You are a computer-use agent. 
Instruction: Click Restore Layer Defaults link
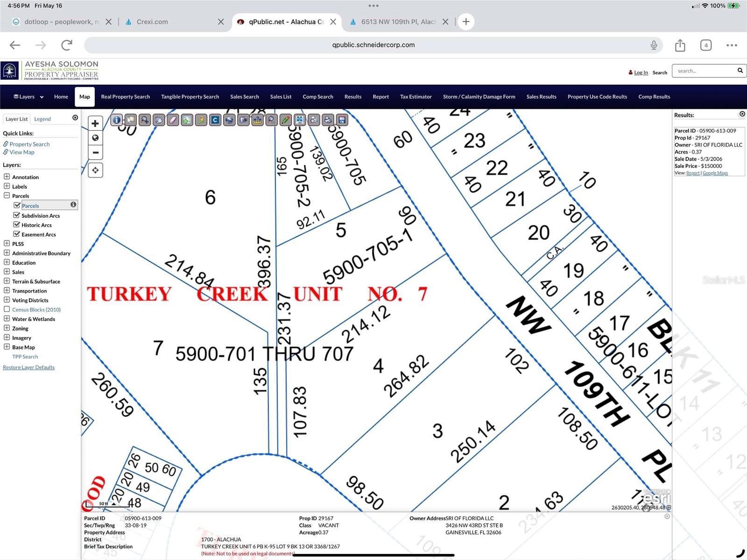point(28,368)
